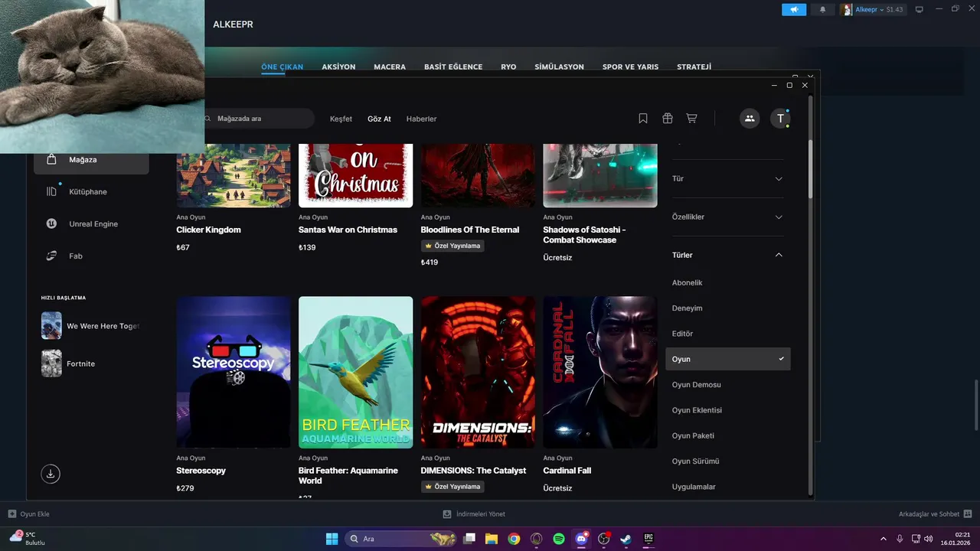Open Task View icon in taskbar
This screenshot has width=980, height=551.
(469, 539)
